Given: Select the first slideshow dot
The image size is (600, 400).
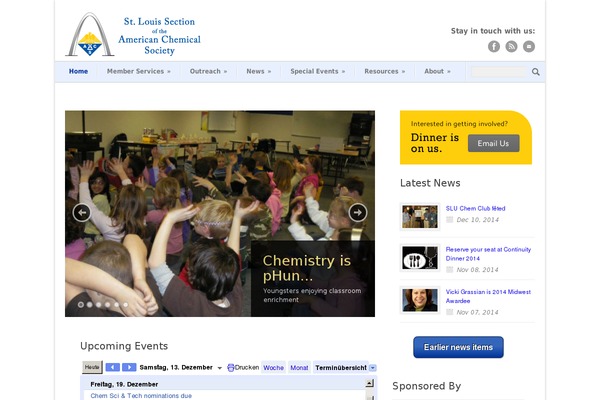Looking at the screenshot, I should [x=81, y=305].
